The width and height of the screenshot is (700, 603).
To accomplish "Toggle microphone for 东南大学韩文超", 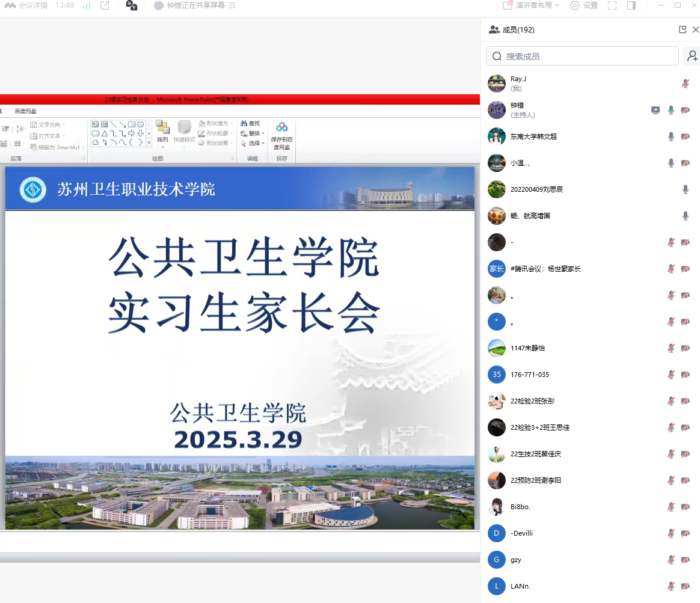I will coord(671,136).
